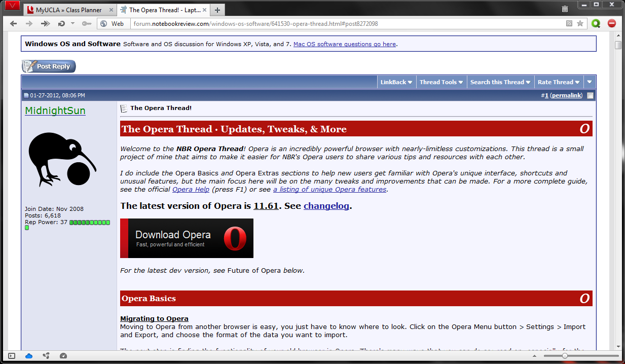Image resolution: width=625 pixels, height=364 pixels.
Task: Click 'The Opera Thread!' post title text
Action: click(x=161, y=108)
